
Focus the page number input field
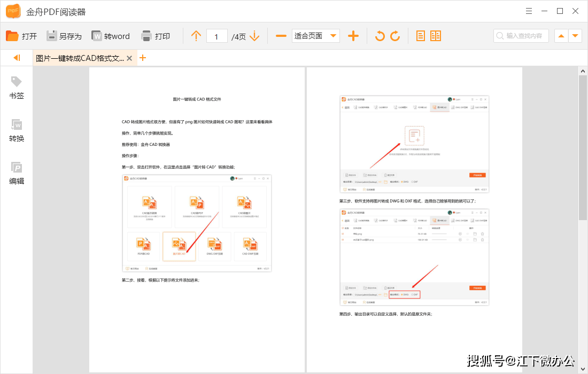coord(216,36)
